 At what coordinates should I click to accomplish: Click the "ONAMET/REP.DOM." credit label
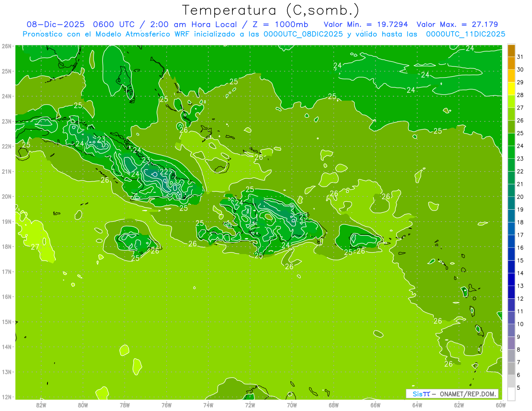468,394
